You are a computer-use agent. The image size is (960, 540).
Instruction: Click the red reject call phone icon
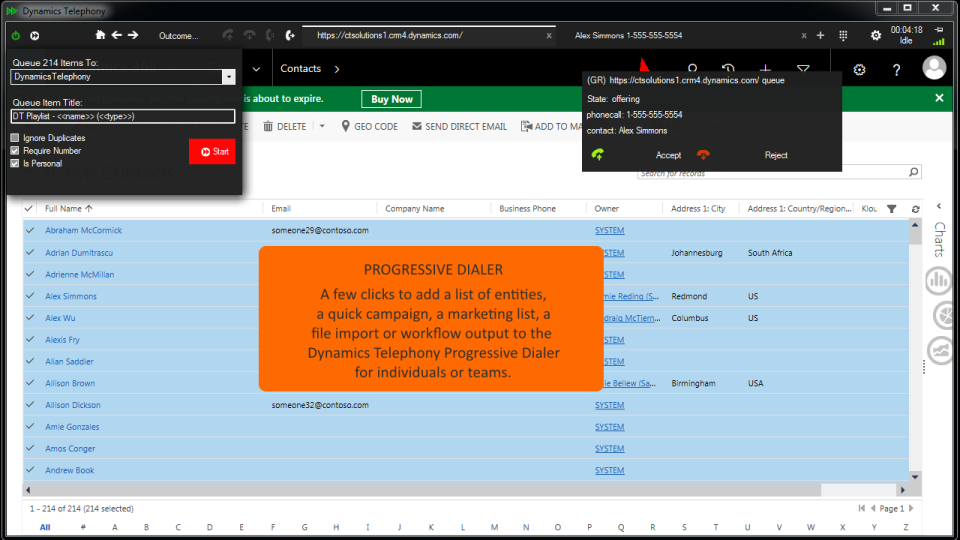[703, 155]
